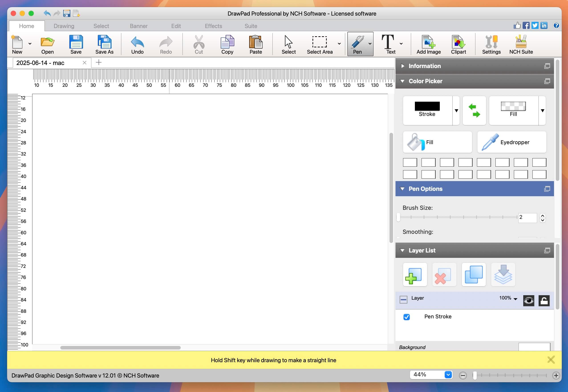
Task: Toggle visibility eye of Layer
Action: coord(528,300)
